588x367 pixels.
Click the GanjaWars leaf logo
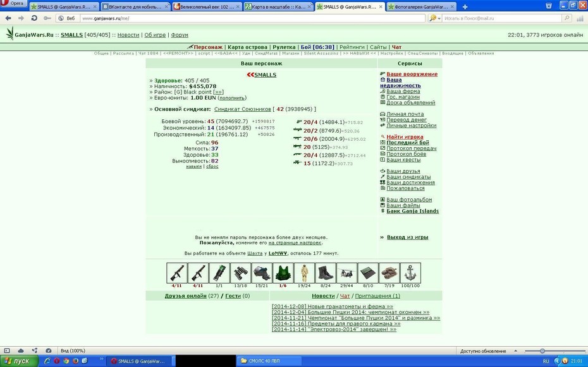tap(9, 33)
